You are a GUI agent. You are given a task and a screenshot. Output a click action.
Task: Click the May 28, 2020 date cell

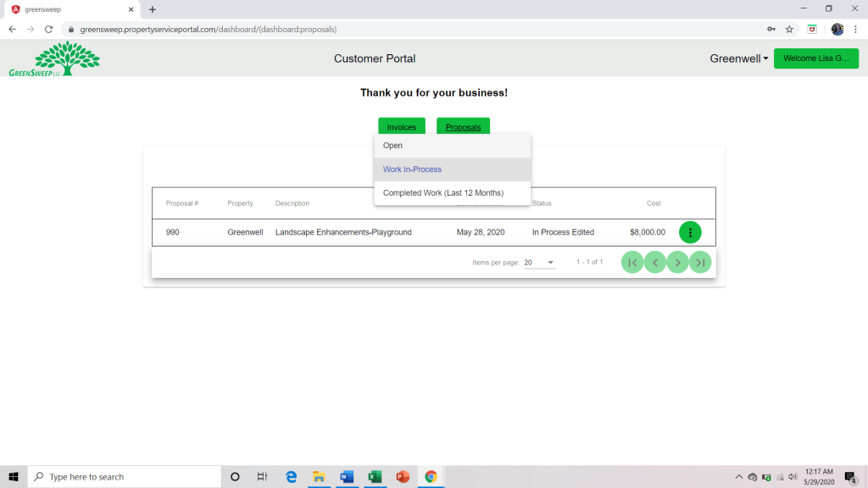(481, 232)
